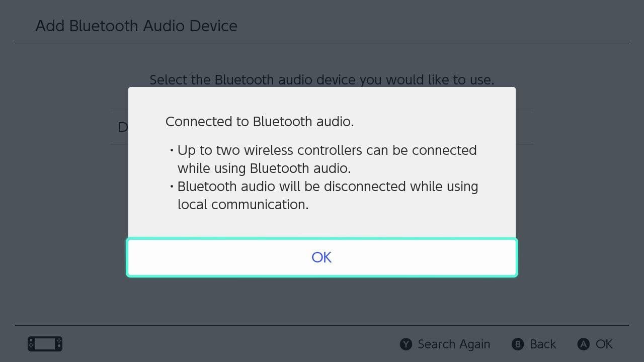The width and height of the screenshot is (644, 362).
Task: Confirm the dialog with the highlighted OK button
Action: pos(322,257)
